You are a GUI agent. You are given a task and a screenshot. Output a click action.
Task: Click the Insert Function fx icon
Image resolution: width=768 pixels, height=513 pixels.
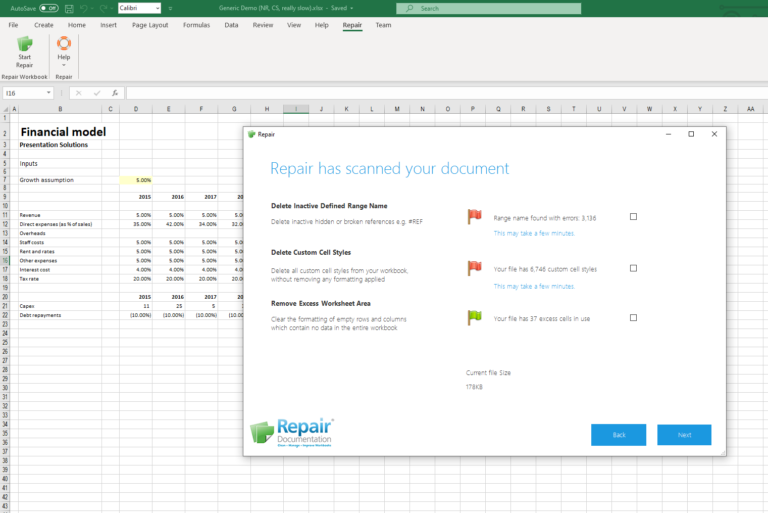[x=115, y=93]
